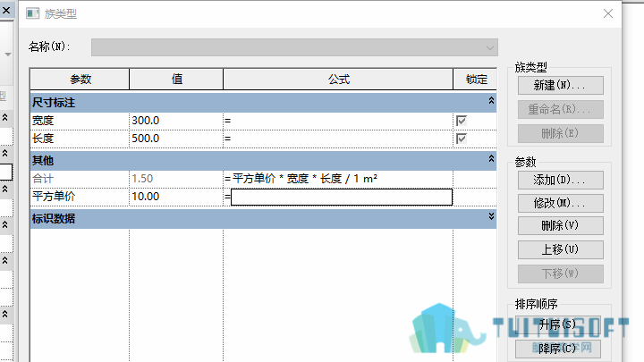
Task: Open the background panel dropdown arrow
Action: coord(7,55)
